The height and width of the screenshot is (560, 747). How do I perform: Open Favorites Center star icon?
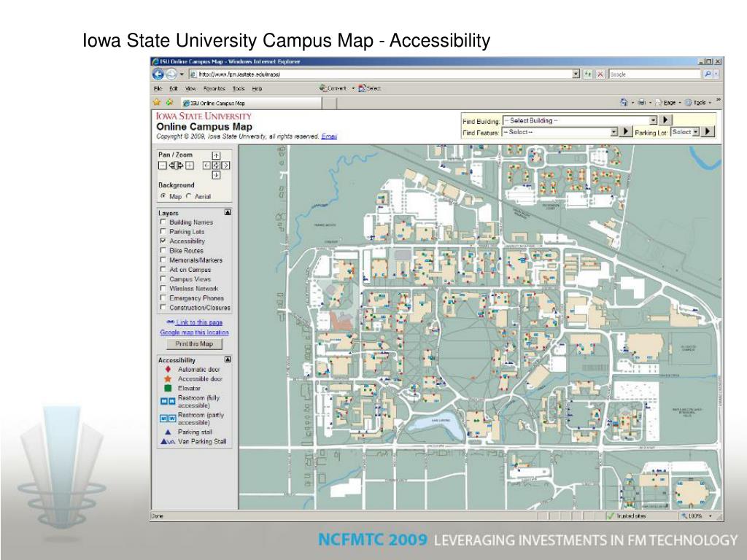pyautogui.click(x=158, y=102)
